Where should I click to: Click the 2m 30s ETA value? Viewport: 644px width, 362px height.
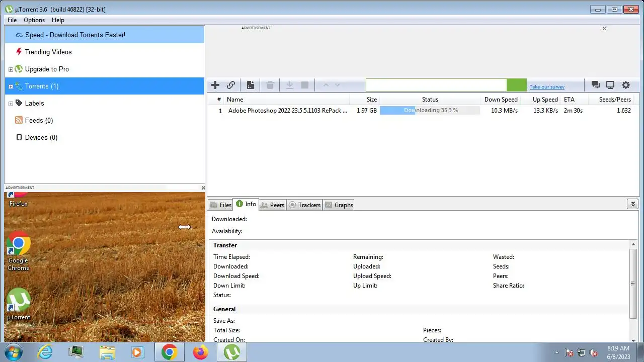pyautogui.click(x=573, y=110)
